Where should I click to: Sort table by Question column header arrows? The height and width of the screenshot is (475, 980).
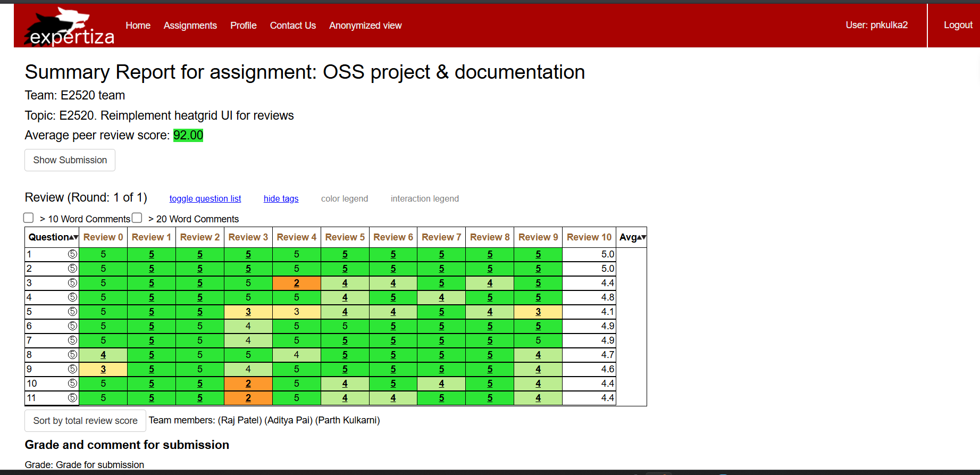(x=75, y=237)
